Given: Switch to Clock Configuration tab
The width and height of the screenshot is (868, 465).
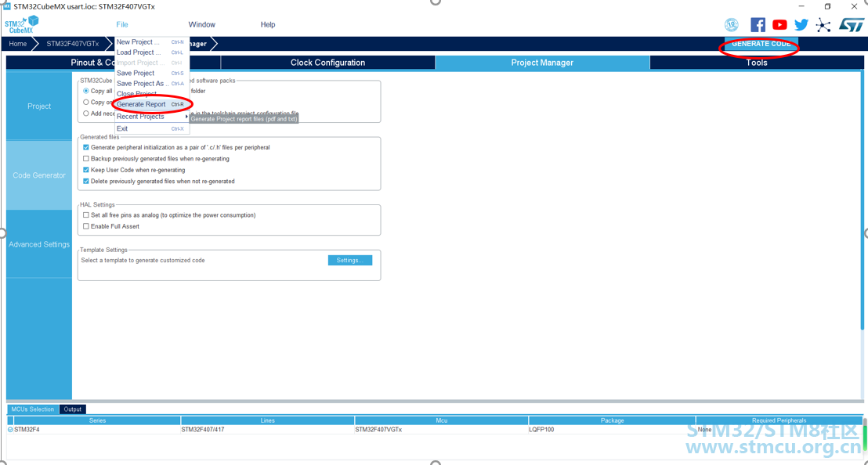Looking at the screenshot, I should pos(327,63).
